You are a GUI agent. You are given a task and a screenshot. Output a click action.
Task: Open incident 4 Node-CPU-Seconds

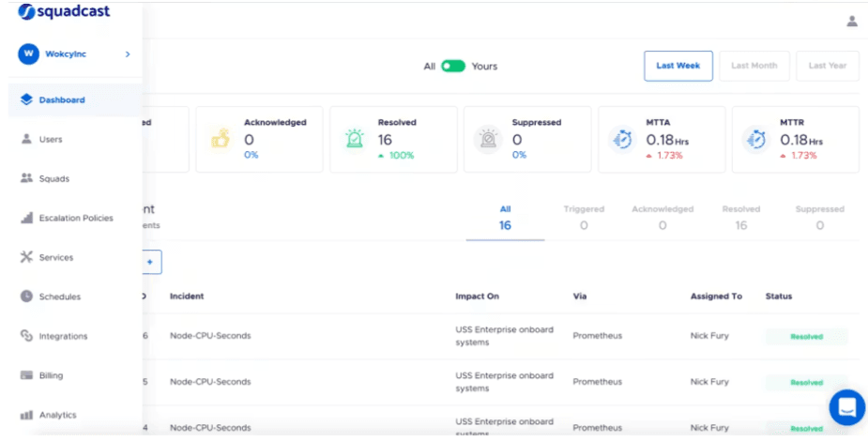[210, 428]
